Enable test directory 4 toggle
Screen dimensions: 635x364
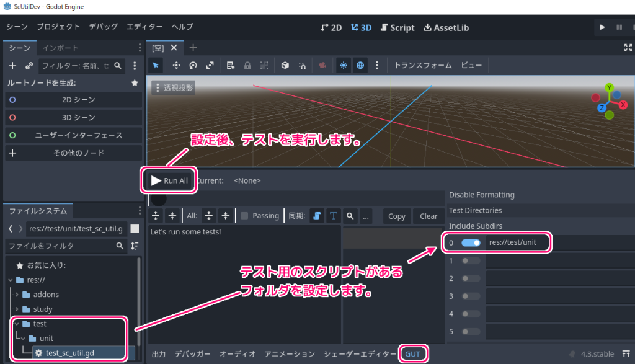pos(471,314)
